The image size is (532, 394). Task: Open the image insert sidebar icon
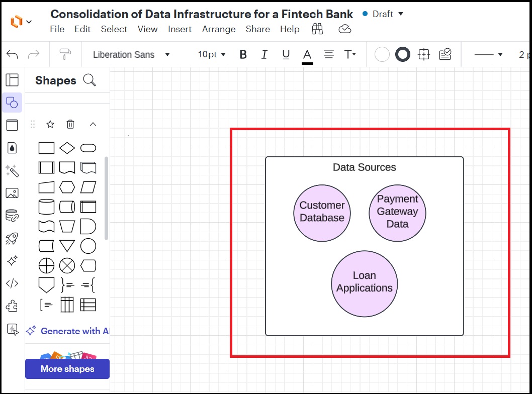coord(12,193)
